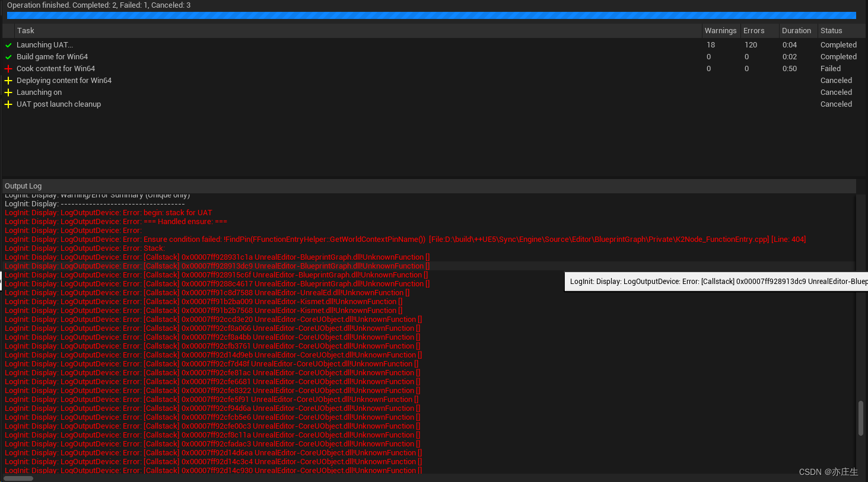
Task: Click the checkmark icon on "Build game for Win64"
Action: click(8, 56)
